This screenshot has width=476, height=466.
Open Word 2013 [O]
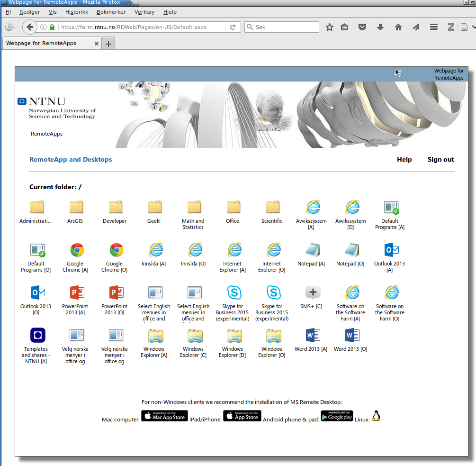coord(352,335)
